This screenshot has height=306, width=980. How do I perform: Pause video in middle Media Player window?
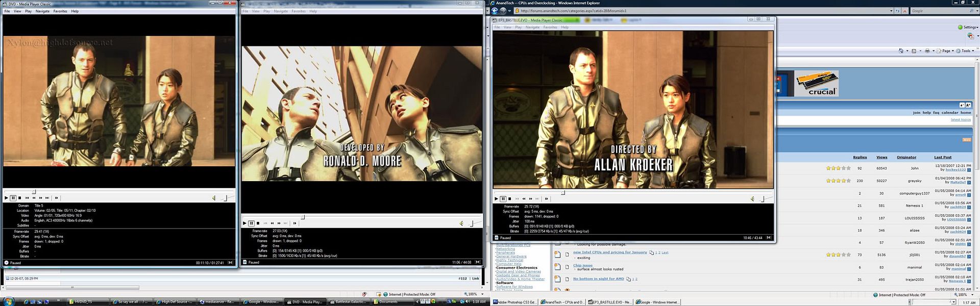coord(252,223)
